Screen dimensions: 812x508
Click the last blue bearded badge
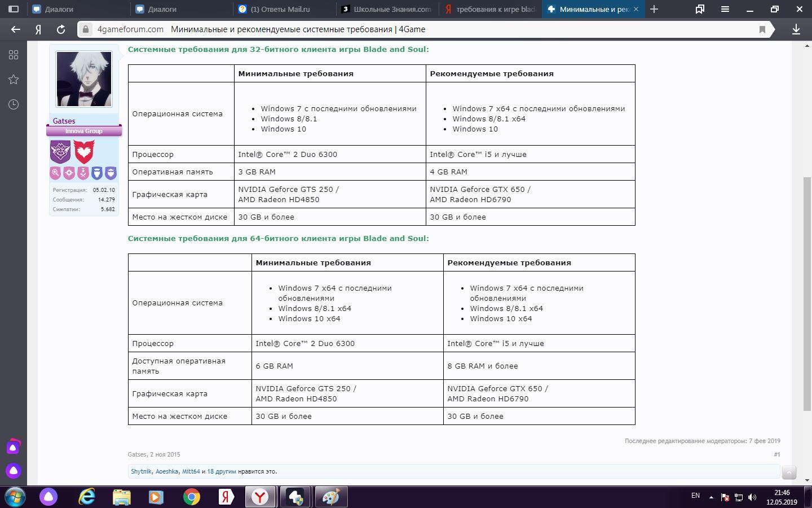click(111, 173)
